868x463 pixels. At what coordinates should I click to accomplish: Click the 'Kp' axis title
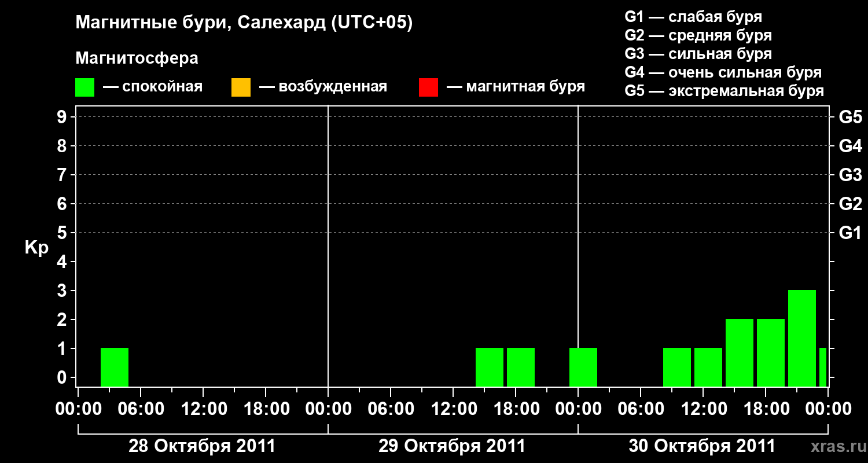[36, 248]
